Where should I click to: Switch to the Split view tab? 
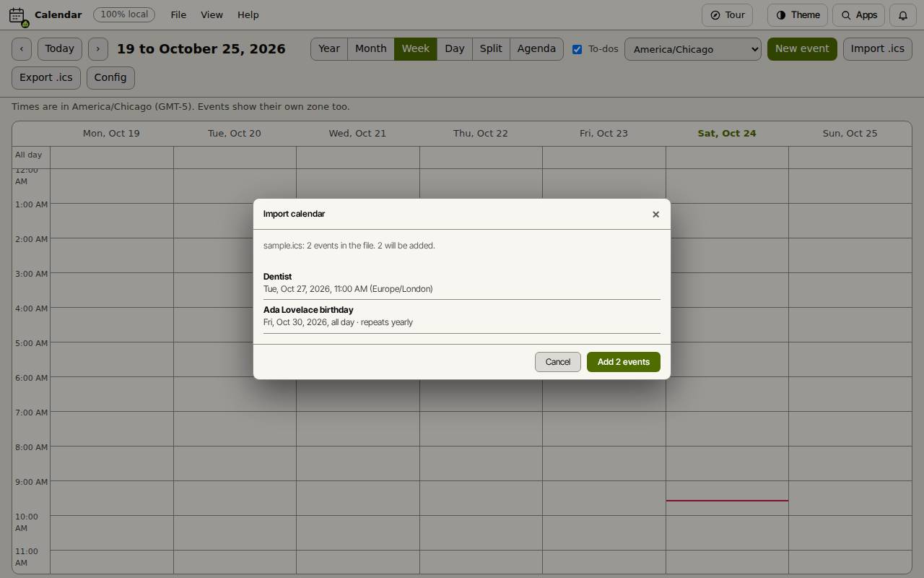click(x=491, y=49)
